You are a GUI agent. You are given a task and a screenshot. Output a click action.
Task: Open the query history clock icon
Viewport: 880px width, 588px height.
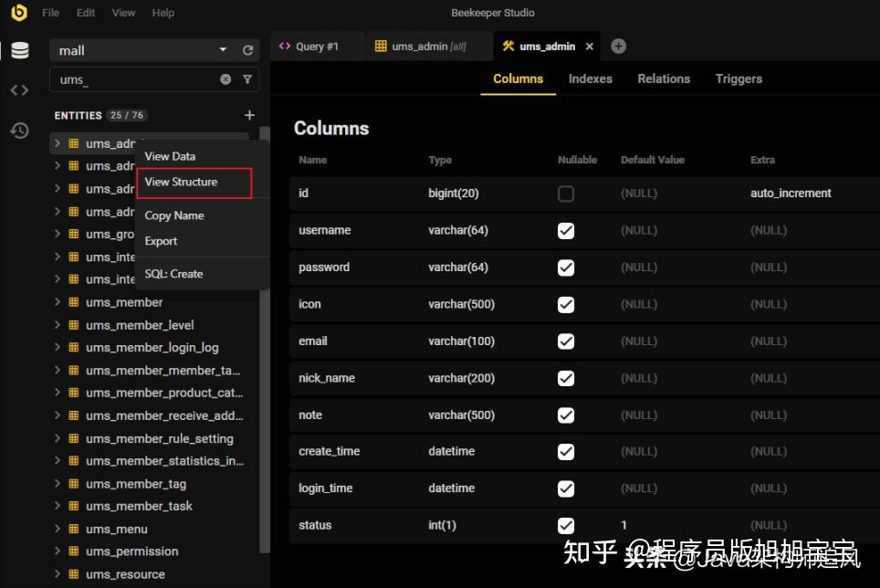(x=20, y=131)
